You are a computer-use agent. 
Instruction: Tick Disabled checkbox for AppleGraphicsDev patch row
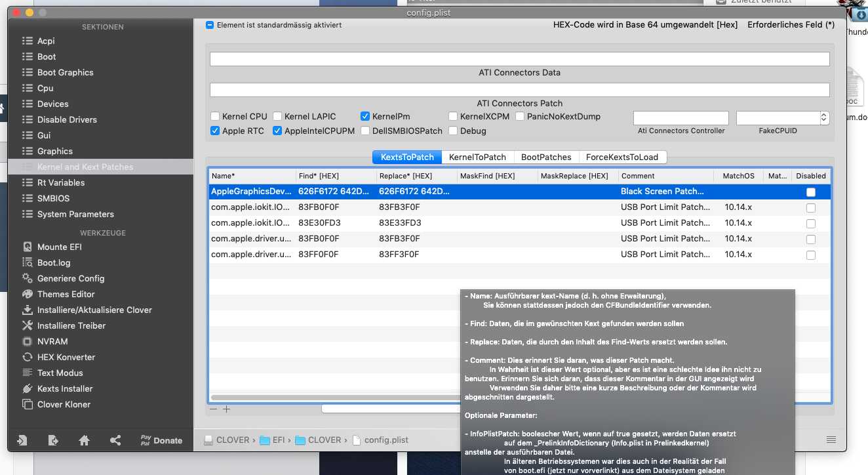click(811, 192)
